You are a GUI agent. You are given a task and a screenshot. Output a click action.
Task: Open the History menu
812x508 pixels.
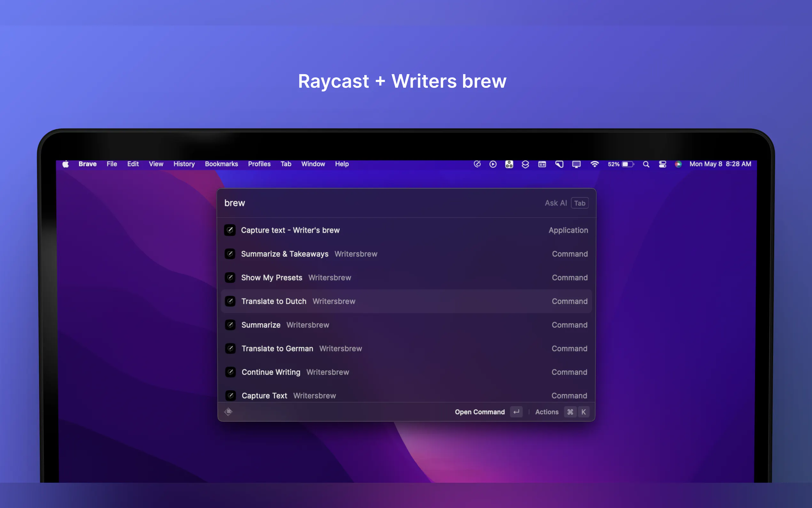click(x=184, y=164)
